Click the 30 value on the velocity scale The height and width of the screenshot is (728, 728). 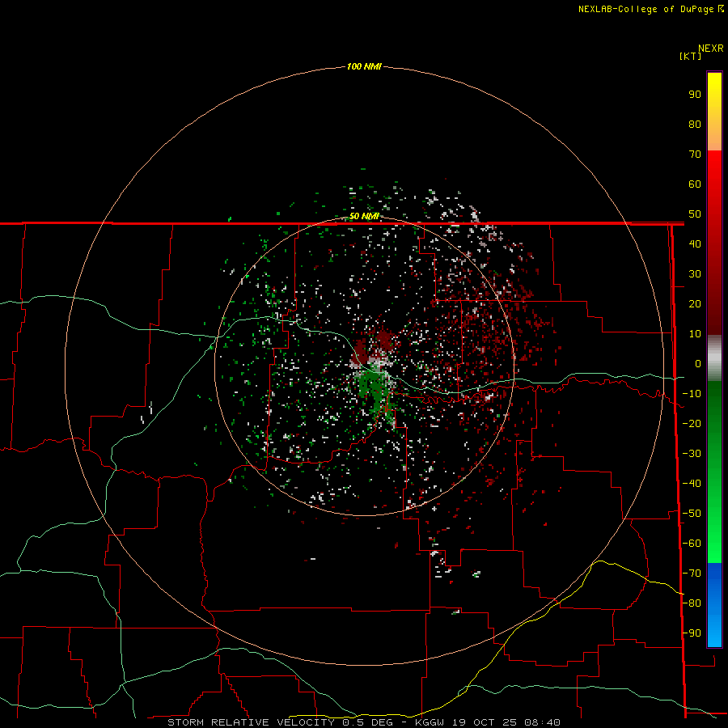pyautogui.click(x=695, y=274)
